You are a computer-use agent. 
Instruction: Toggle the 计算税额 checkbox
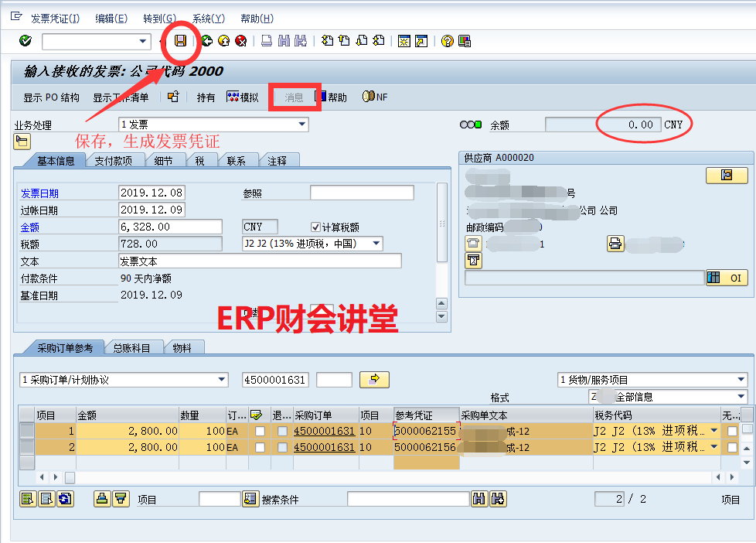(315, 227)
